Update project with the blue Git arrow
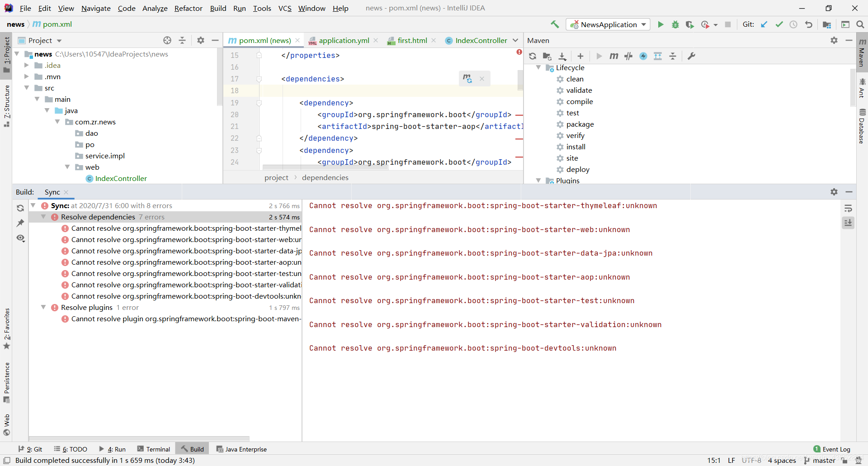868x466 pixels. click(764, 24)
